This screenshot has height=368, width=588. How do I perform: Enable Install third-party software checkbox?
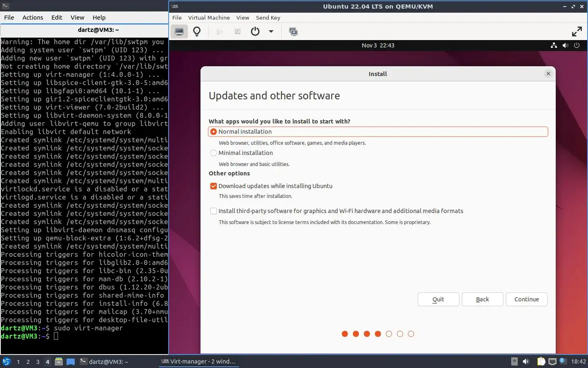pyautogui.click(x=213, y=211)
